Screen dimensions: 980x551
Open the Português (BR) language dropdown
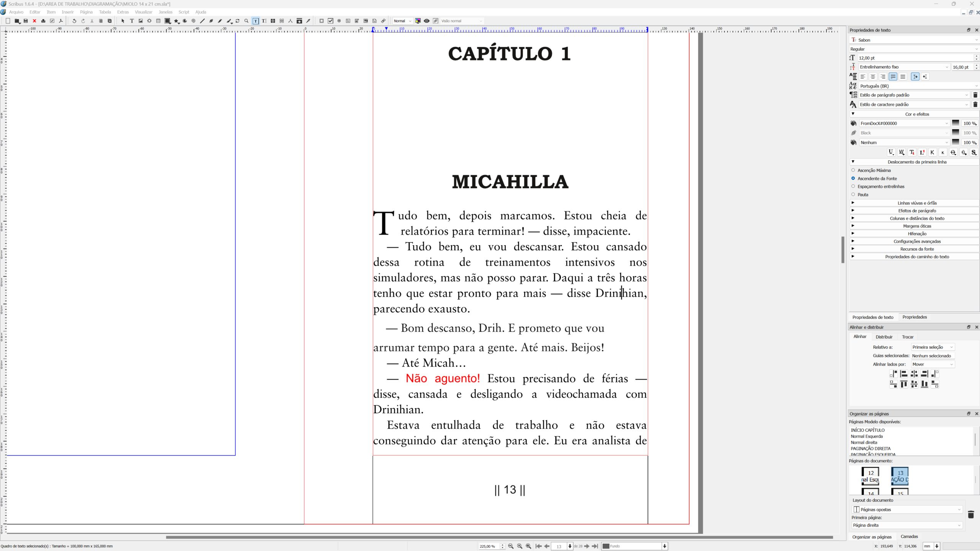pos(918,86)
